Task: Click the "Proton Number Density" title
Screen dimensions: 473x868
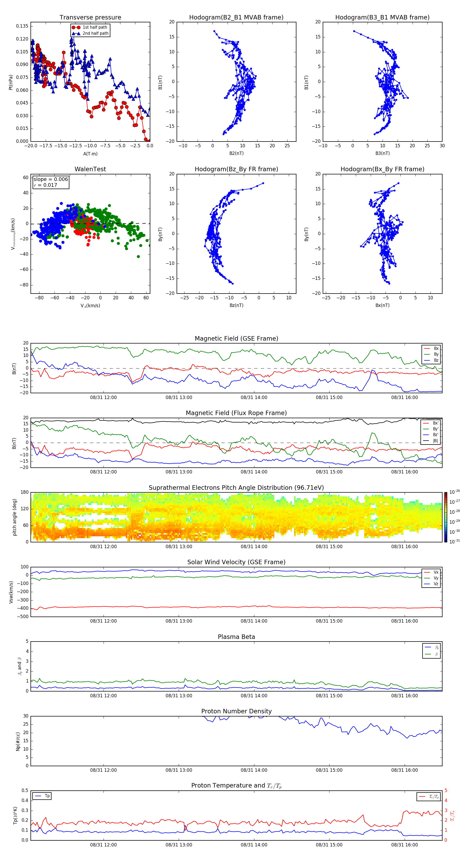Action: (236, 711)
